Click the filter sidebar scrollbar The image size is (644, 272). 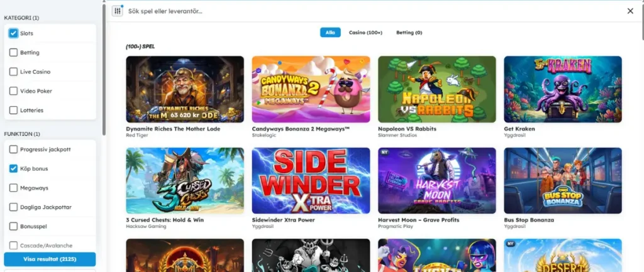click(104, 70)
